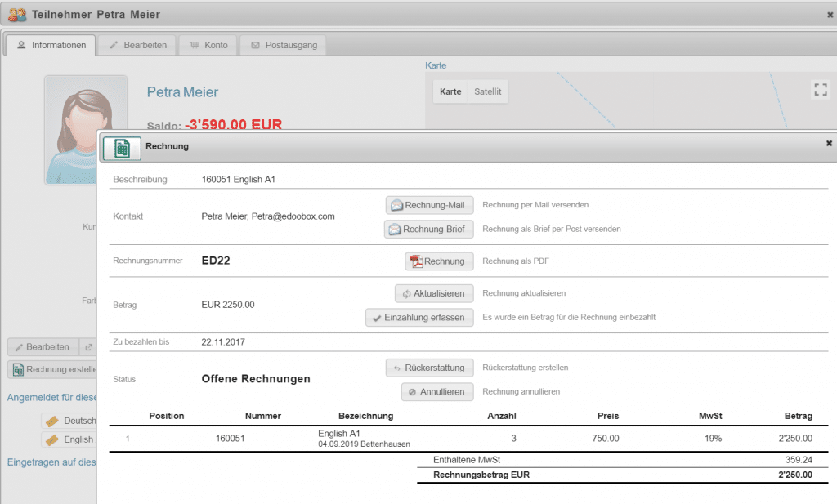Close the Rechnung dialog

(829, 143)
